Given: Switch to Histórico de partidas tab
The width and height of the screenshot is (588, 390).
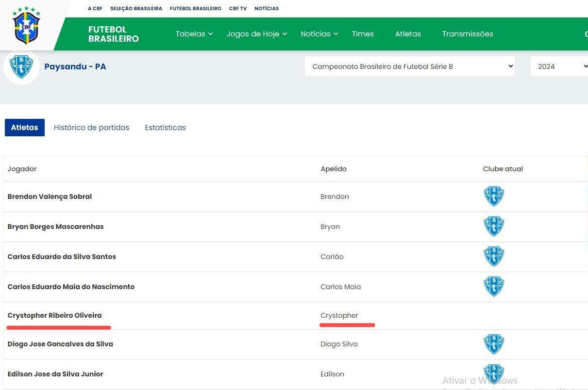Looking at the screenshot, I should [91, 128].
